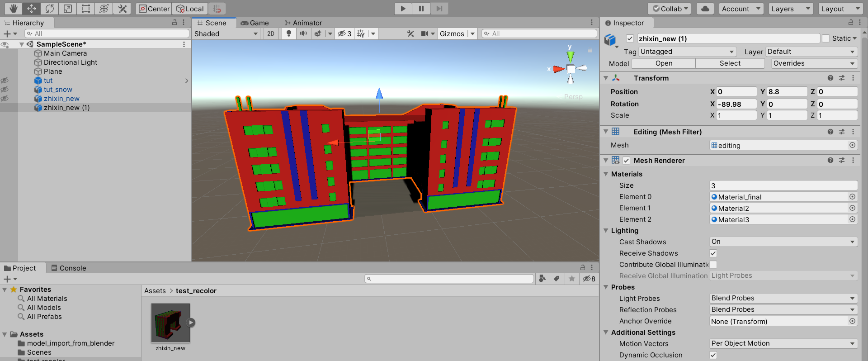Step one frame forward
Screen dimensions: 868x361
pyautogui.click(x=439, y=9)
